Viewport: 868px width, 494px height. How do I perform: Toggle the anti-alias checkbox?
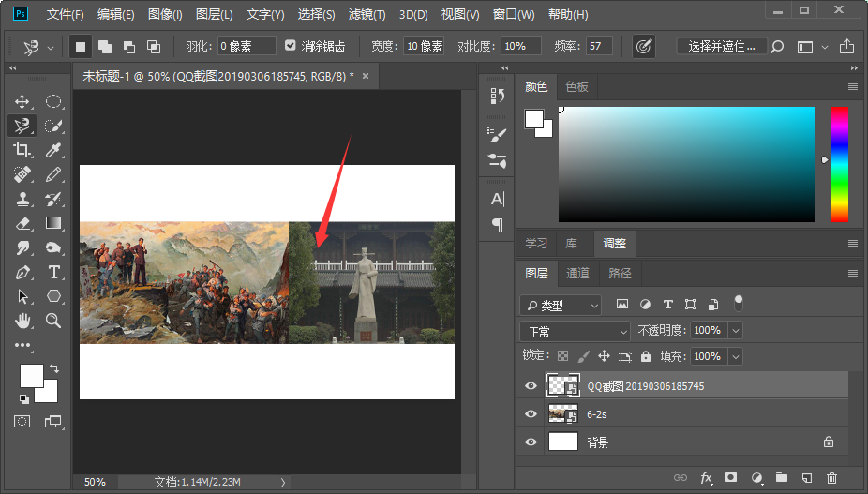coord(290,45)
